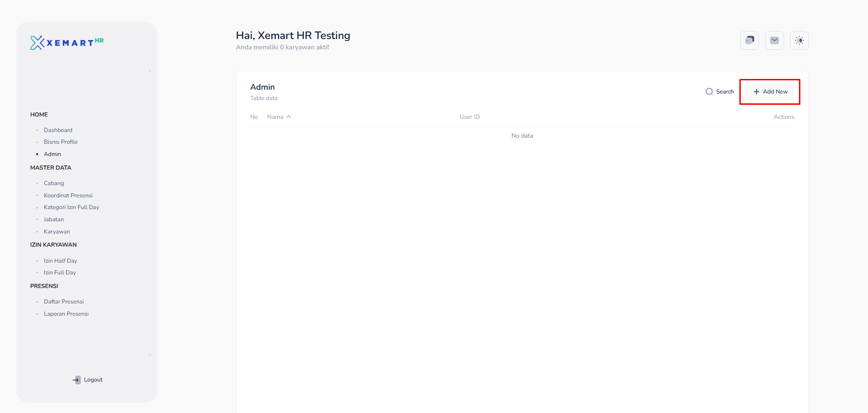The image size is (868, 413).
Task: Go to Bisnis Profile page
Action: tap(61, 142)
